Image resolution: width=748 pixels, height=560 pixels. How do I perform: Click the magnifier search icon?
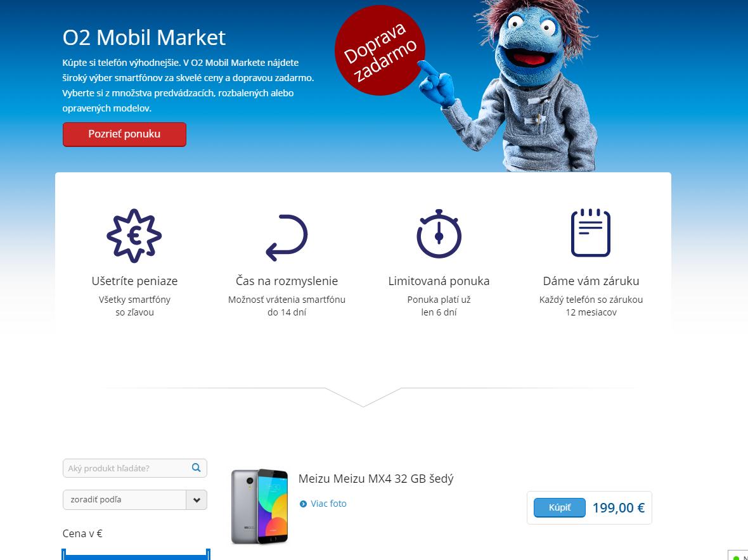pos(196,468)
